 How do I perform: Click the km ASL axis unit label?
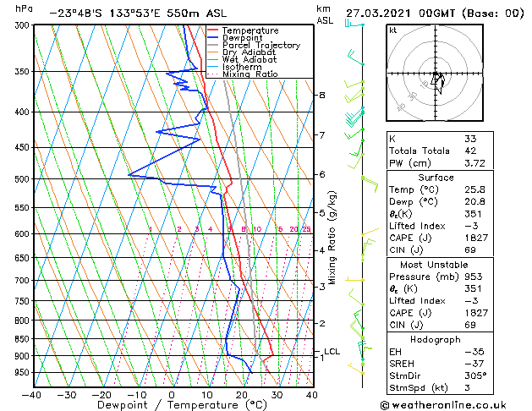point(325,14)
